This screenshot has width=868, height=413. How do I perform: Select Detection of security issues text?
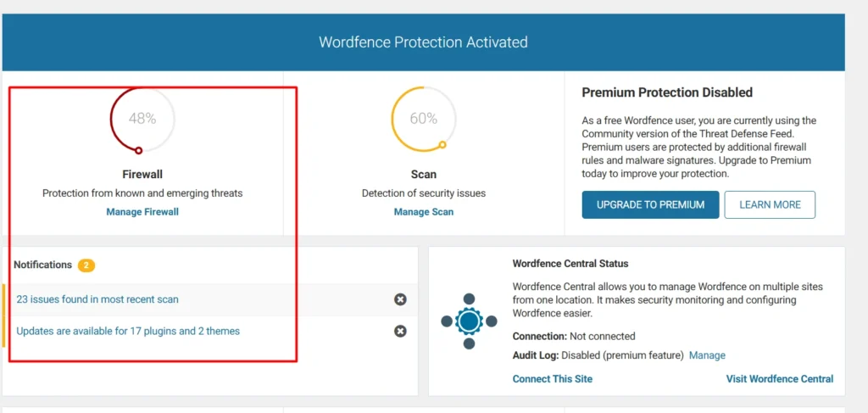tap(424, 193)
